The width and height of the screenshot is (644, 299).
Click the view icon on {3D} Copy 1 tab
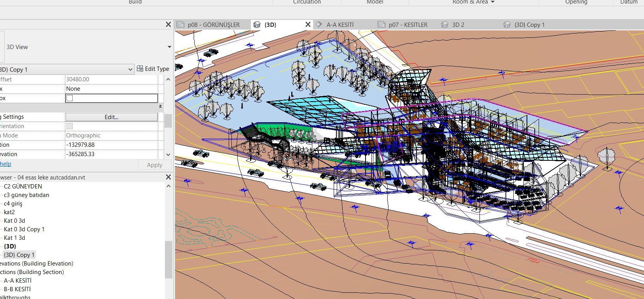pos(507,25)
